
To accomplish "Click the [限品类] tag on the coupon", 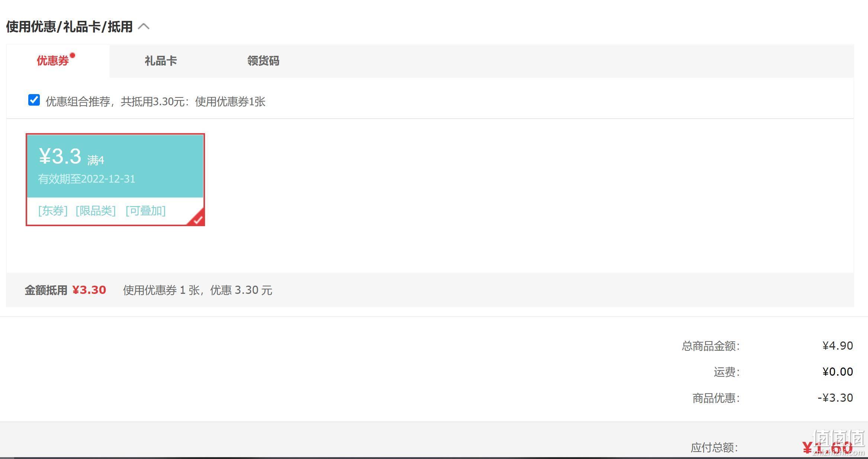I will pos(96,211).
